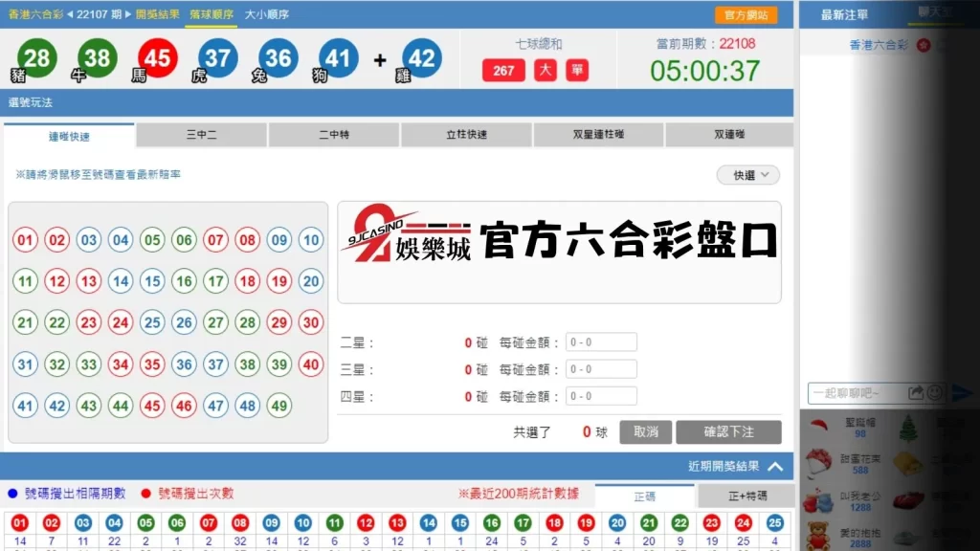Click the red 大 result badge
Viewport: 980px width, 551px height.
tap(546, 70)
